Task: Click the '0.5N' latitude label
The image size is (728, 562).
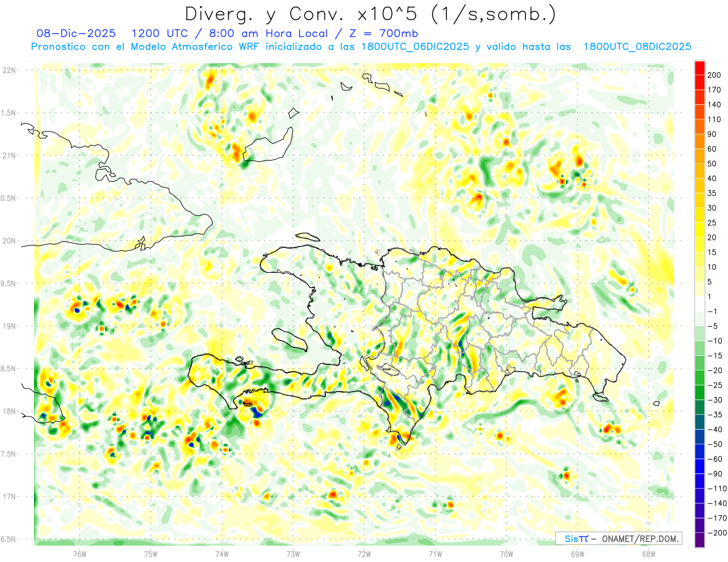Action: point(9,198)
